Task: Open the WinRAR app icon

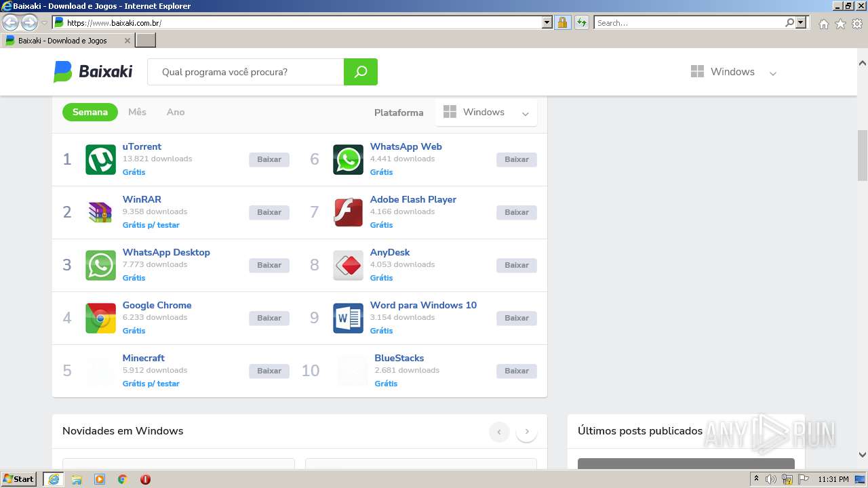Action: click(100, 212)
